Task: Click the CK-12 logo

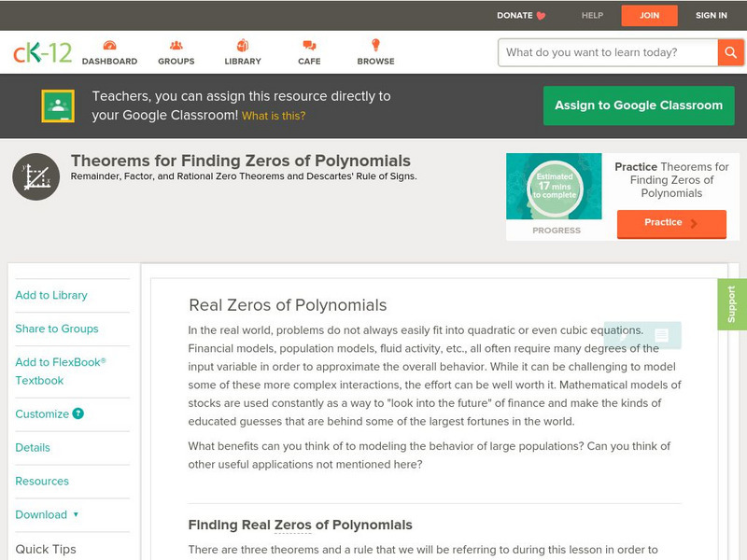Action: [x=42, y=52]
